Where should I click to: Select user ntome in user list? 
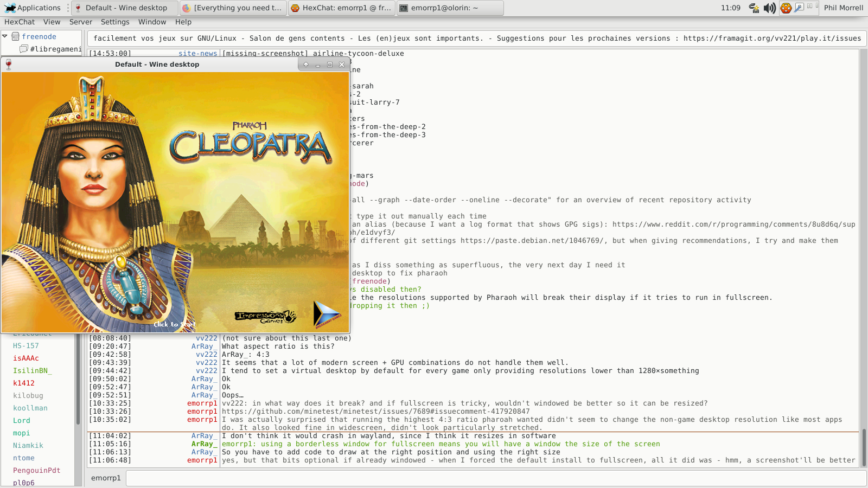(x=24, y=458)
